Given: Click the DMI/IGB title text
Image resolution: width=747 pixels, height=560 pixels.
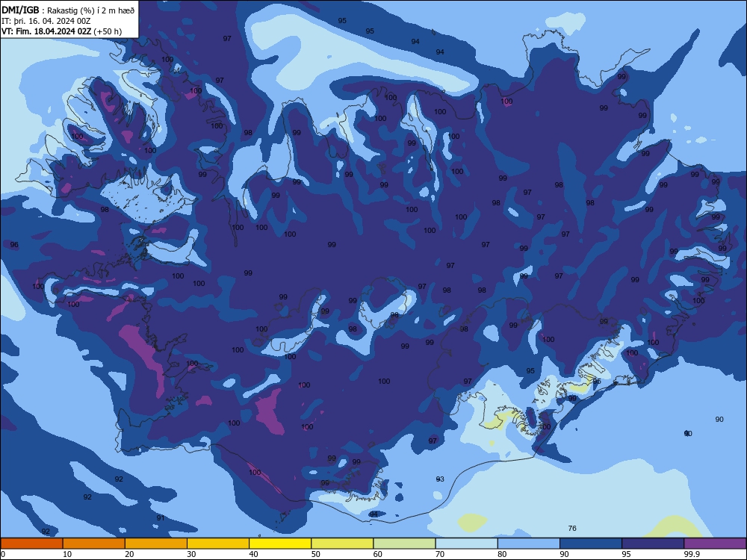Looking at the screenshot, I should click(x=20, y=10).
